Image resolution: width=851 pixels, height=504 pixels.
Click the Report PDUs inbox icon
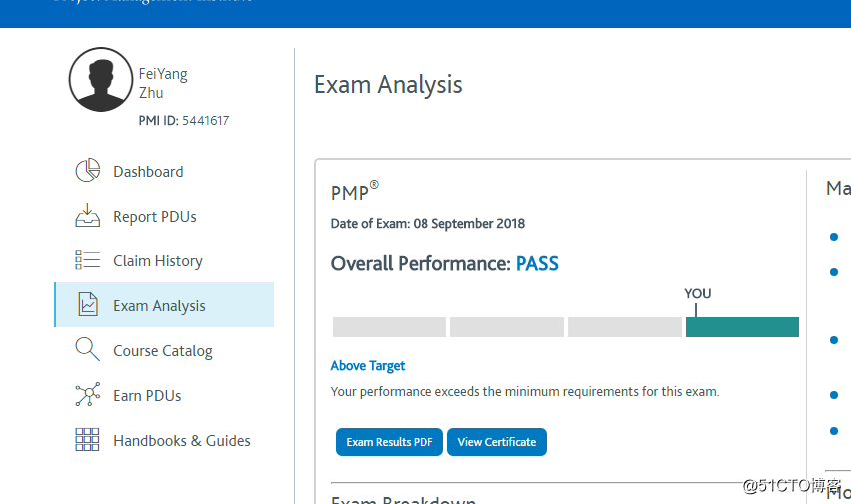pos(87,215)
